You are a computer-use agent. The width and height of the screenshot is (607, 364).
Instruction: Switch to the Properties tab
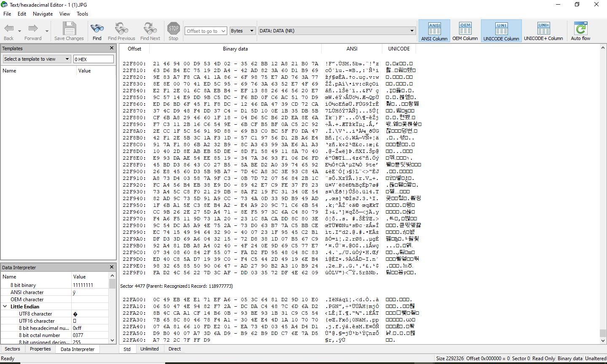pos(40,349)
